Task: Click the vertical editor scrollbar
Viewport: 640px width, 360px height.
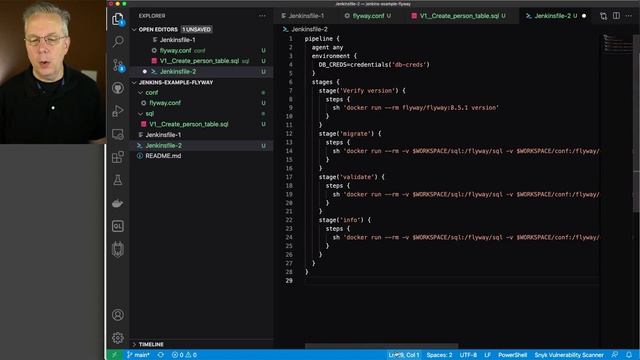Action: point(637,122)
